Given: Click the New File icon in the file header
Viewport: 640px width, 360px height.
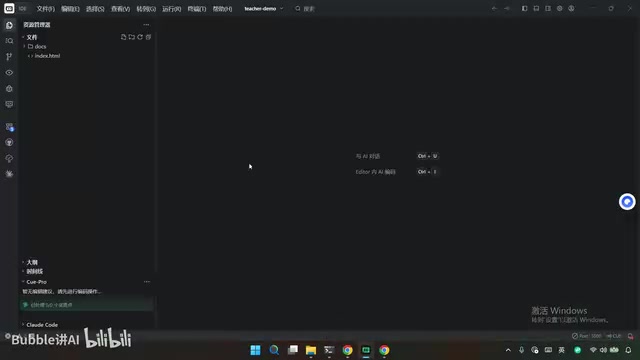Looking at the screenshot, I should (x=123, y=37).
